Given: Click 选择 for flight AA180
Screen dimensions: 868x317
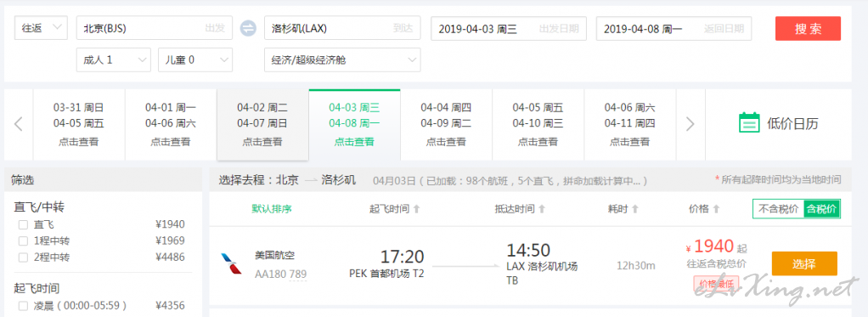Looking at the screenshot, I should point(804,263).
